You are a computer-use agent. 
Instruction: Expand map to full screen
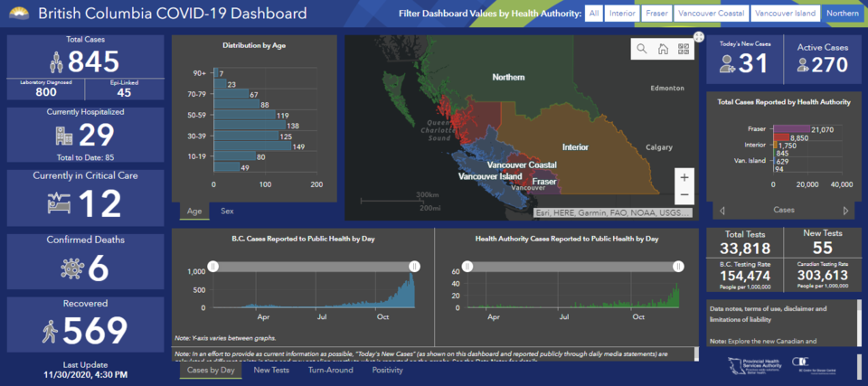(699, 36)
